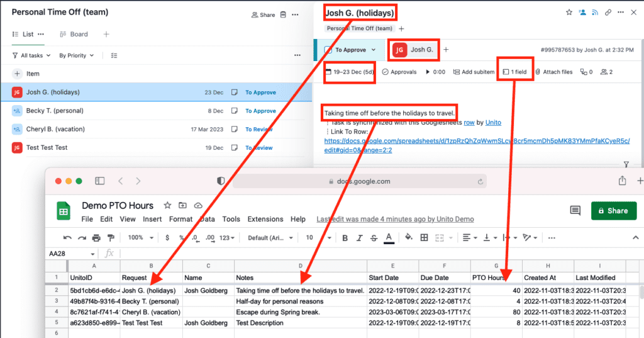Open the Extensions menu in Sheets
This screenshot has width=644, height=338.
point(265,219)
